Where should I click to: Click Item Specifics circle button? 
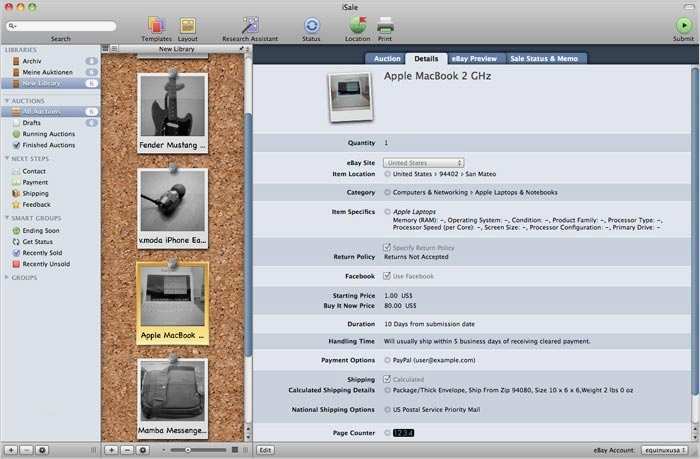click(x=387, y=212)
